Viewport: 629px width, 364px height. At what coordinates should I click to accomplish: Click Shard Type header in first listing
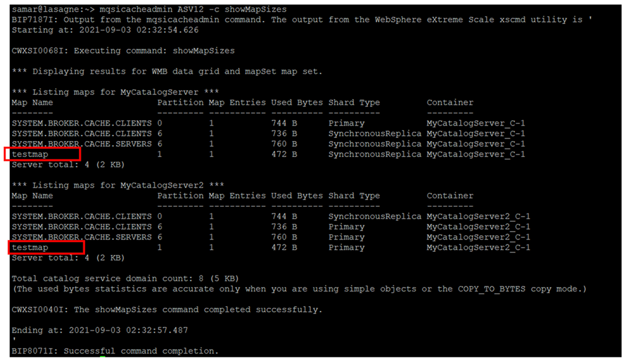(x=354, y=102)
